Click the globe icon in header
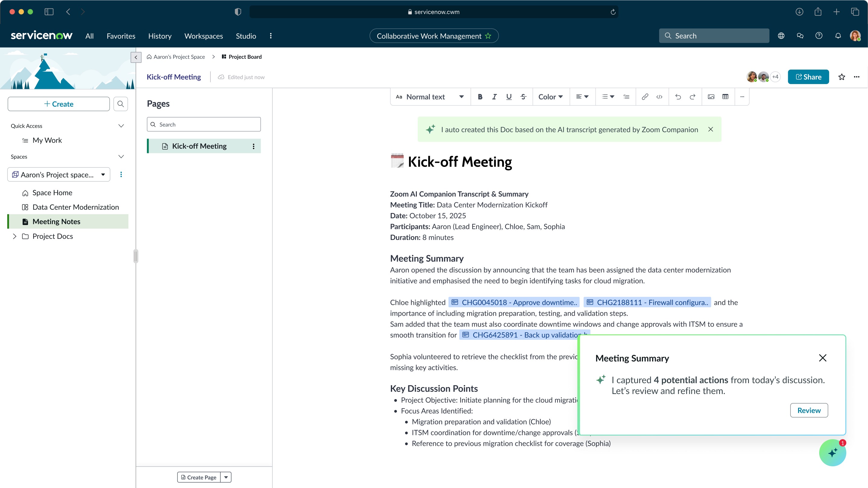The image size is (868, 488). click(x=781, y=36)
